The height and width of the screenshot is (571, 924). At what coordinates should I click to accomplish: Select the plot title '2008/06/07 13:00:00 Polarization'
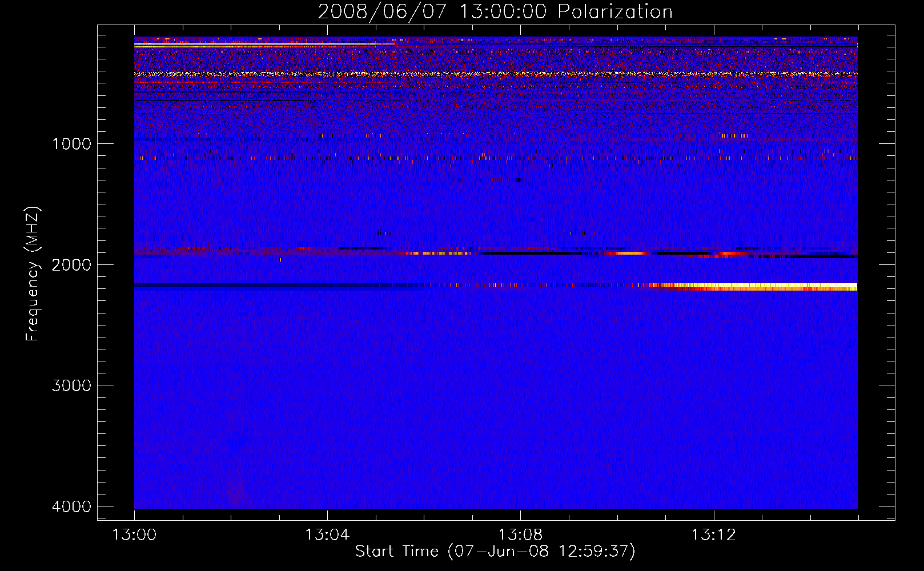[x=495, y=11]
